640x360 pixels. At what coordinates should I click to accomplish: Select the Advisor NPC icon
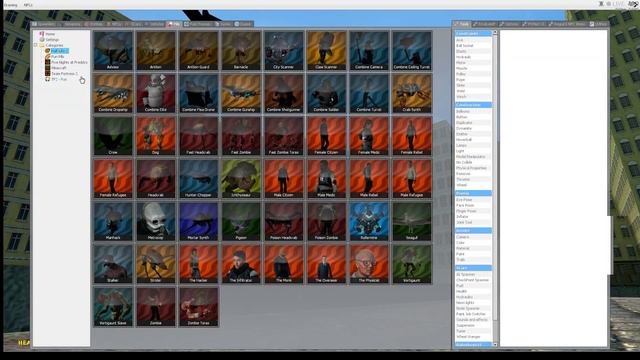click(113, 50)
